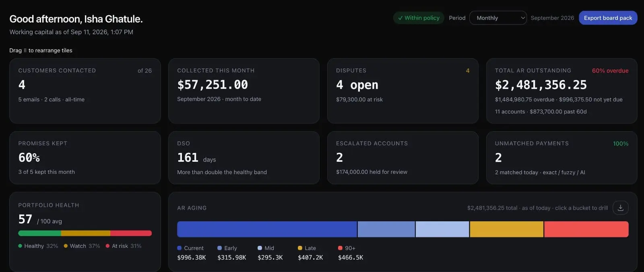This screenshot has height=272, width=644.
Task: Click 'September 2026 · month to date'
Action: coord(219,99)
